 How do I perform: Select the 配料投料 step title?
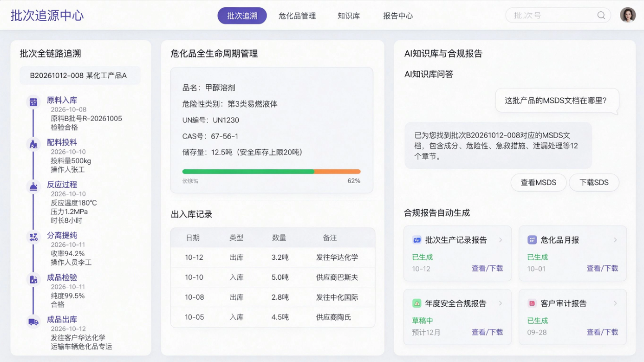[62, 142]
